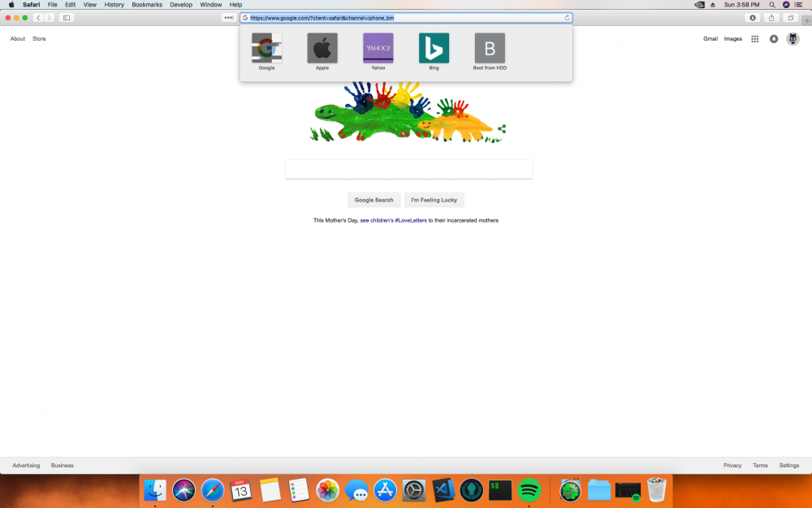This screenshot has height=508, width=812.
Task: Open Trash in the Dock
Action: click(657, 490)
